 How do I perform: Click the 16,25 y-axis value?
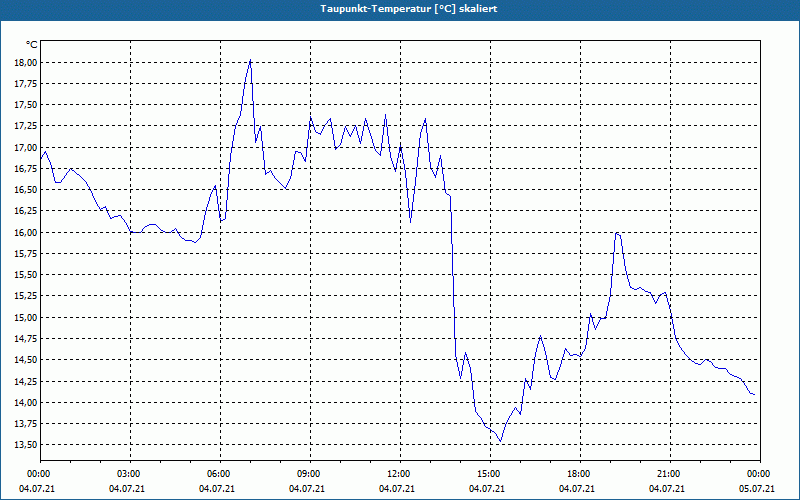(25, 211)
